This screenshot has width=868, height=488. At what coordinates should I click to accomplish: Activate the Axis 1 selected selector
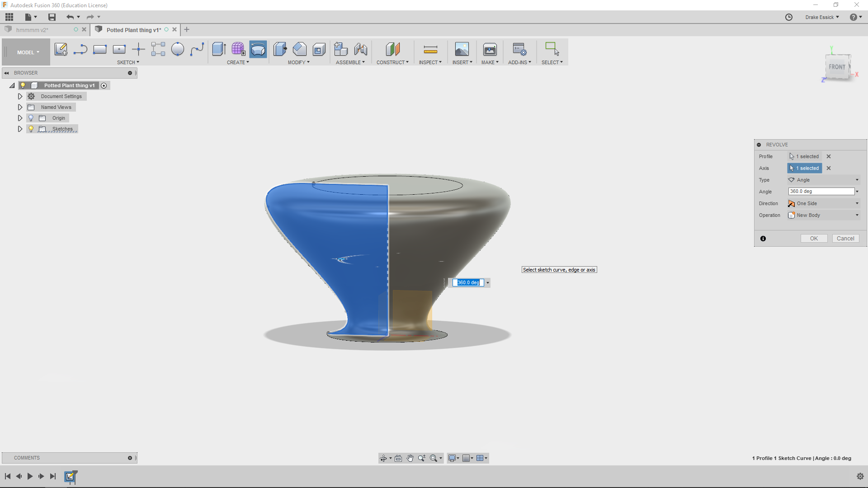click(805, 168)
